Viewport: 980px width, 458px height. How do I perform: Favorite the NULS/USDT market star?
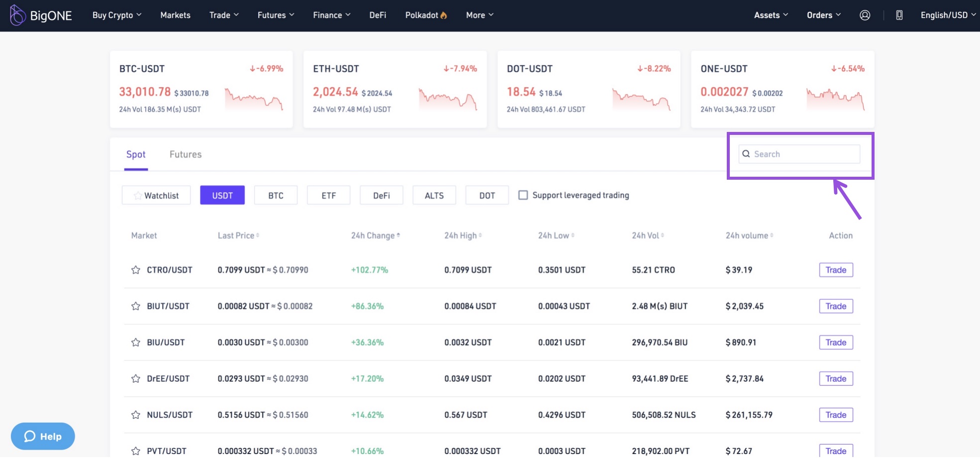pos(135,415)
